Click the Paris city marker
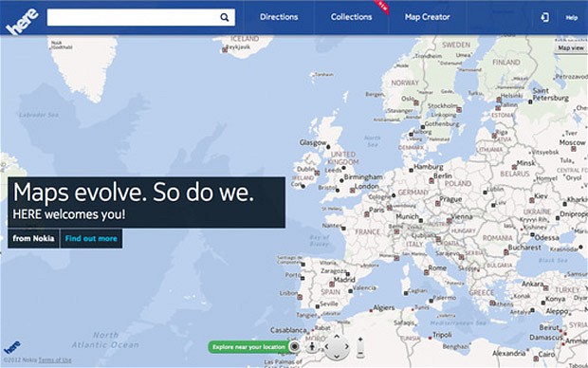This screenshot has height=368, width=588. (x=367, y=214)
